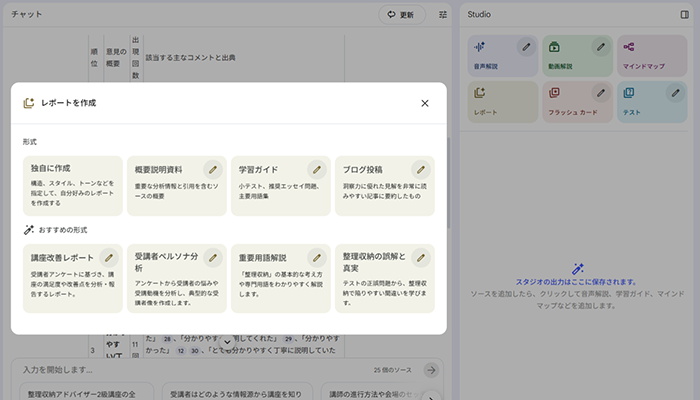Customize 動画解説 with its pencil icon
Screen dimensions: 700x400
pos(600,46)
